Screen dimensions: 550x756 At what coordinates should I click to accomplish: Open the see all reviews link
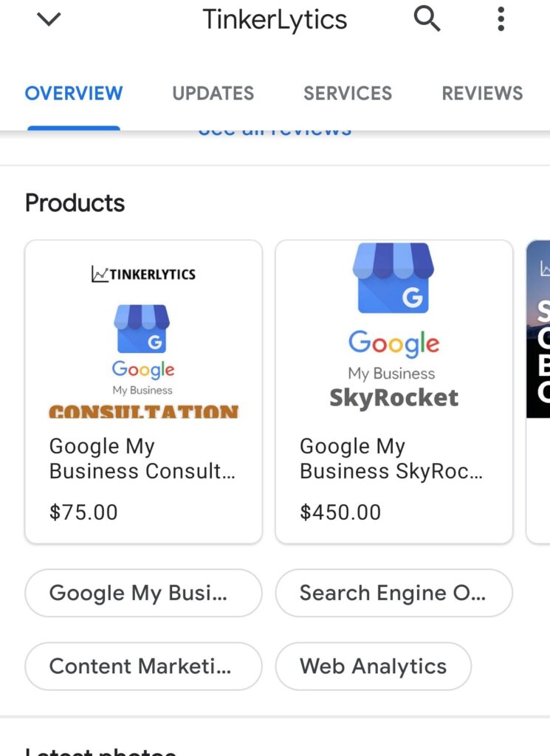pyautogui.click(x=275, y=128)
